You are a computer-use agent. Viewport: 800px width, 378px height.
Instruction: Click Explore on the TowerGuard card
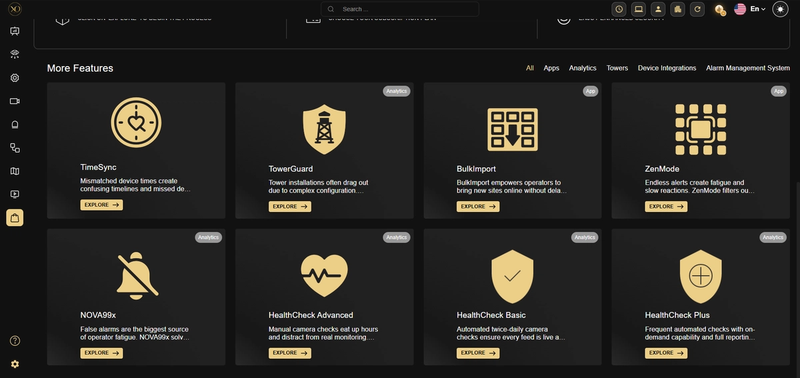click(290, 207)
